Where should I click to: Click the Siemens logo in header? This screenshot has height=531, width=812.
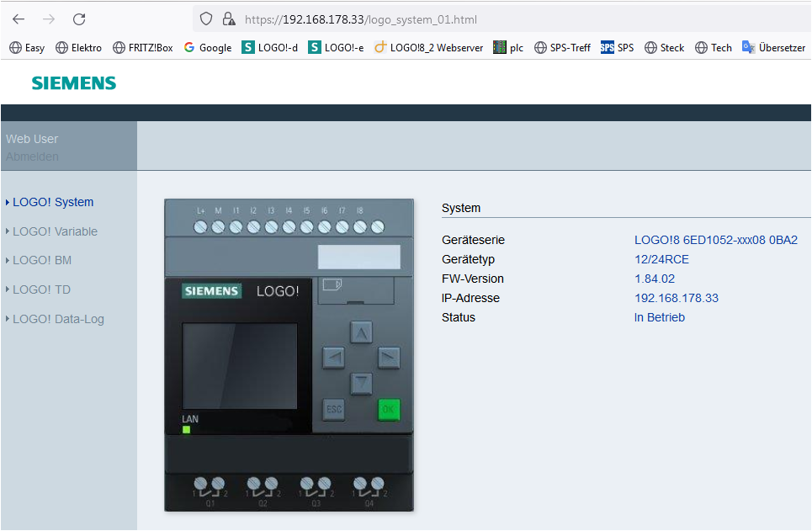click(x=74, y=82)
